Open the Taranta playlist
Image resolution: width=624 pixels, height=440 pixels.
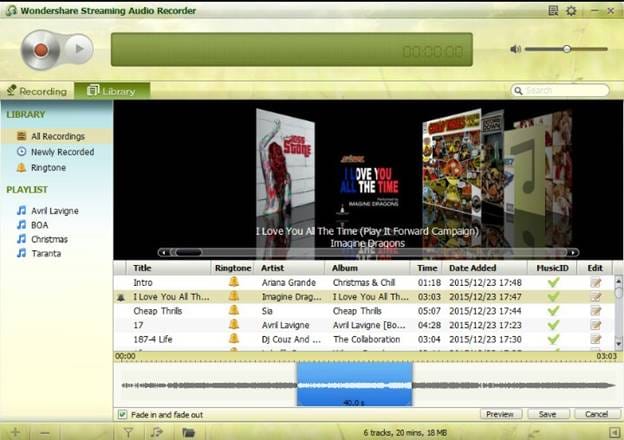pyautogui.click(x=39, y=253)
